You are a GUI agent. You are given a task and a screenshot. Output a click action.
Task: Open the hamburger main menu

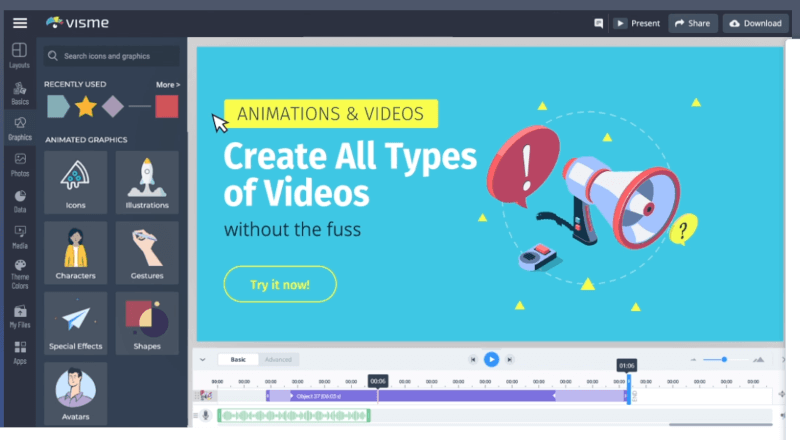[19, 23]
